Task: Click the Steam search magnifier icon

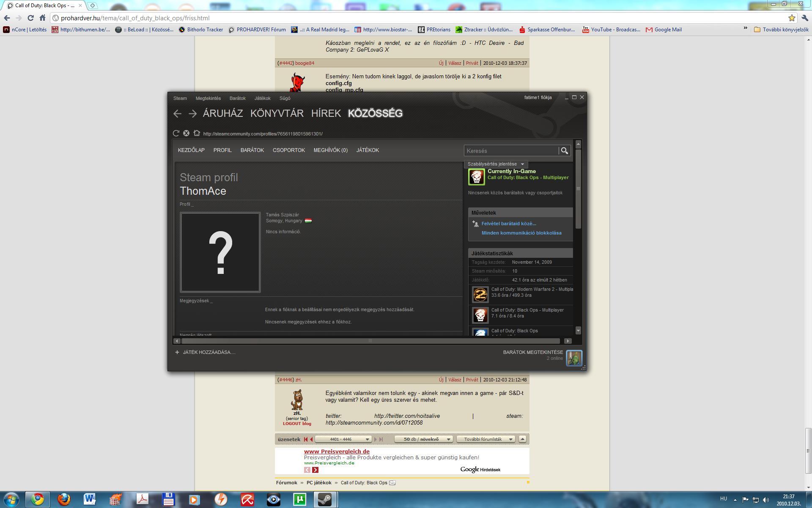Action: coord(564,151)
